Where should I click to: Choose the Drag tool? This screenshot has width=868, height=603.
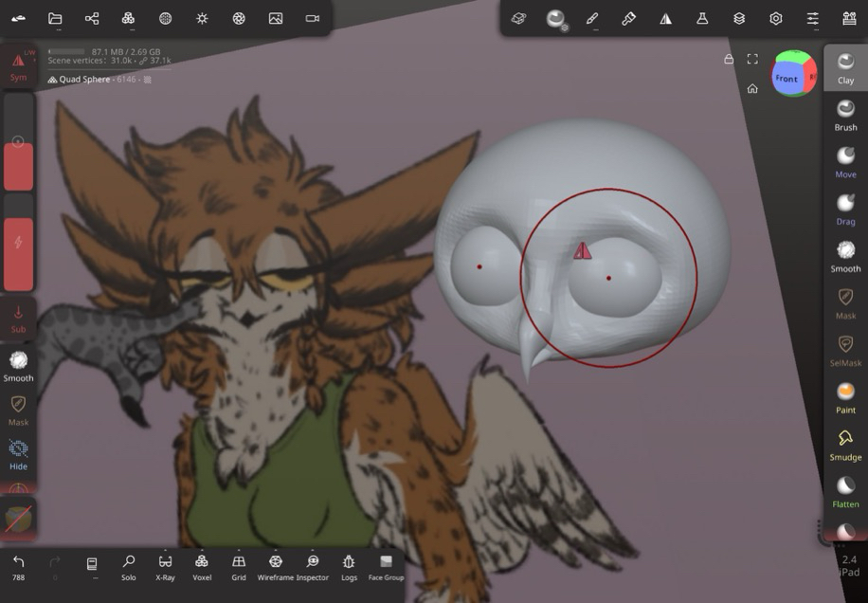click(x=845, y=208)
